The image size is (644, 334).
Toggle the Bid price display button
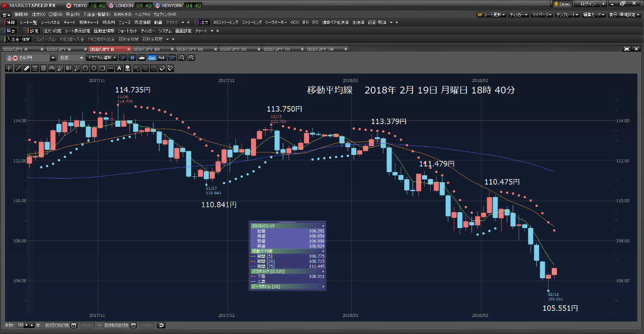click(x=152, y=58)
